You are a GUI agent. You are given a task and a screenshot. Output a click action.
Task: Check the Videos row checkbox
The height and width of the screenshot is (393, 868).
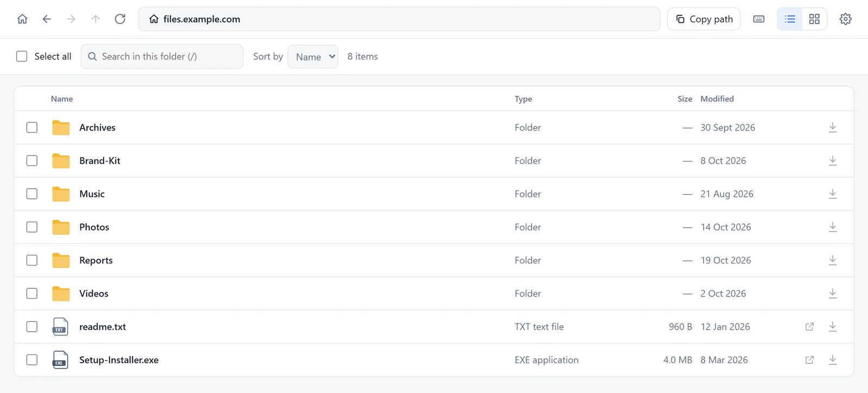(x=32, y=293)
